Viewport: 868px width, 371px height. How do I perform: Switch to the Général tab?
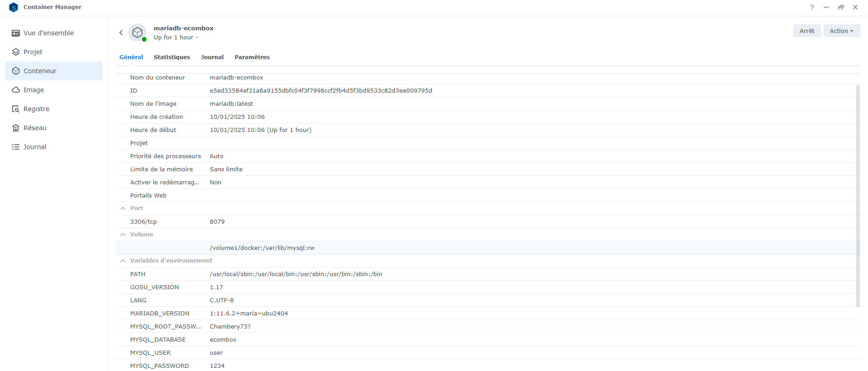[131, 57]
